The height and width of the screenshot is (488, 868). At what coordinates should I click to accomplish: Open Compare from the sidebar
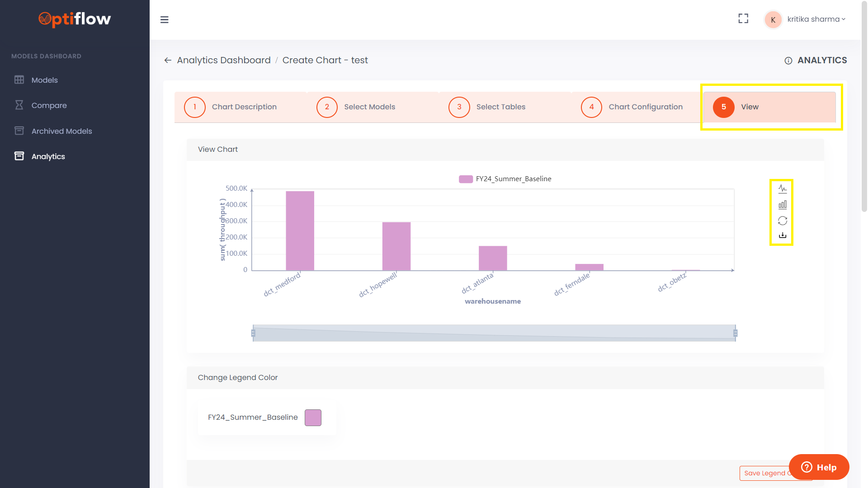coord(49,105)
